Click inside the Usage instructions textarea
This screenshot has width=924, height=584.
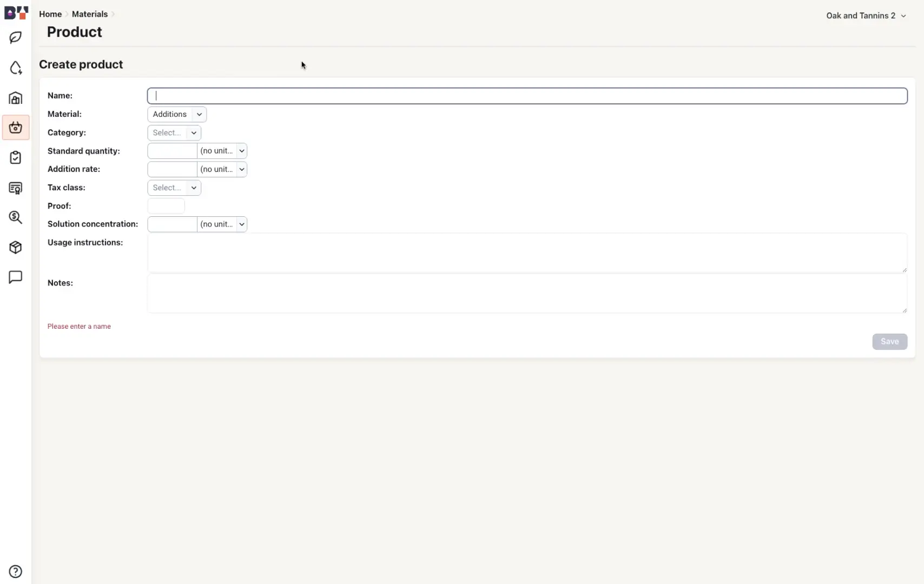coord(527,253)
